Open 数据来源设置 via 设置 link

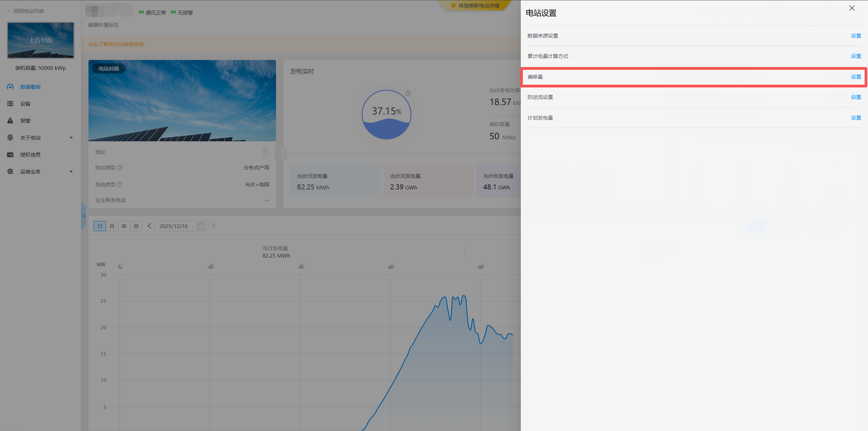coord(855,36)
